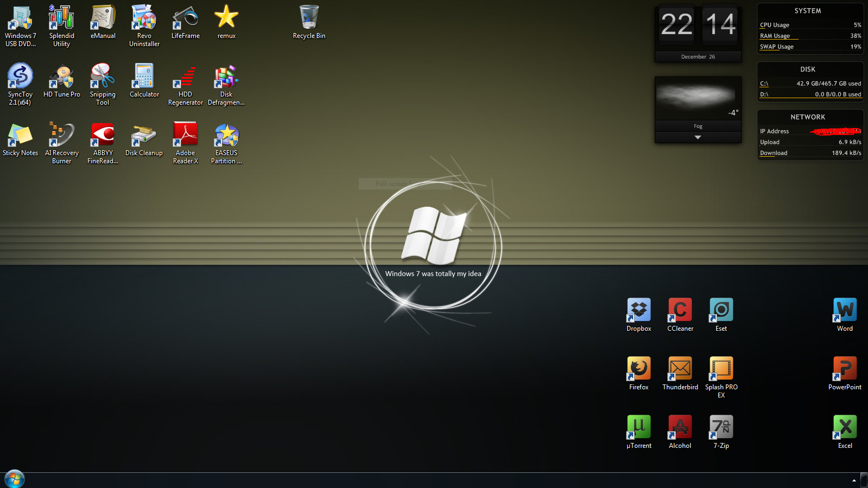The height and width of the screenshot is (488, 868).
Task: Click the redacted IP Address value
Action: [x=835, y=131]
